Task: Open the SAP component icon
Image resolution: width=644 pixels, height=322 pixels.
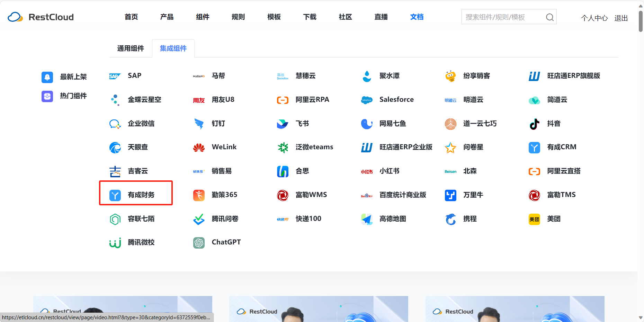Action: click(115, 76)
